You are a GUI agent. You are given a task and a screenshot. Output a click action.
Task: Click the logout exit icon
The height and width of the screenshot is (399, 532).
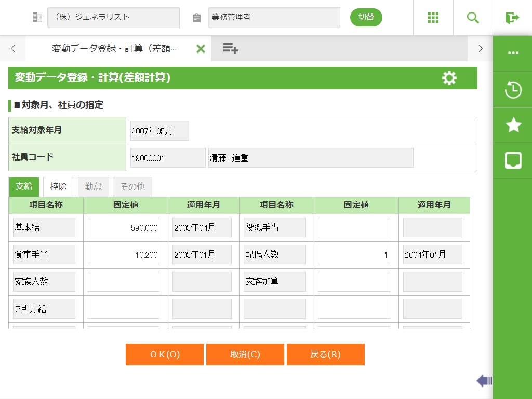(x=512, y=18)
